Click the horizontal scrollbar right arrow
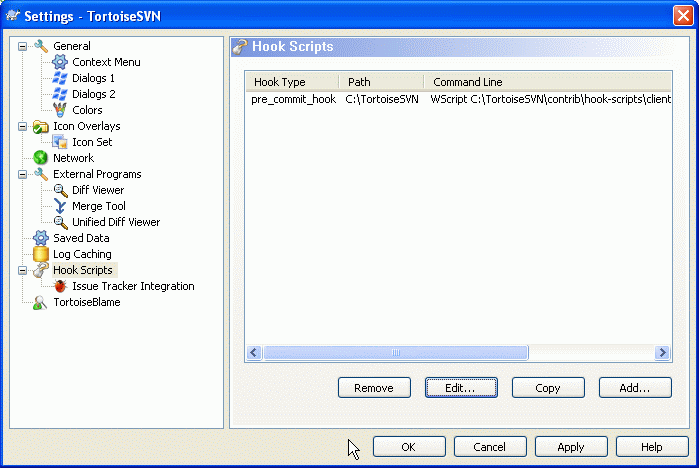This screenshot has width=699, height=468. point(662,353)
